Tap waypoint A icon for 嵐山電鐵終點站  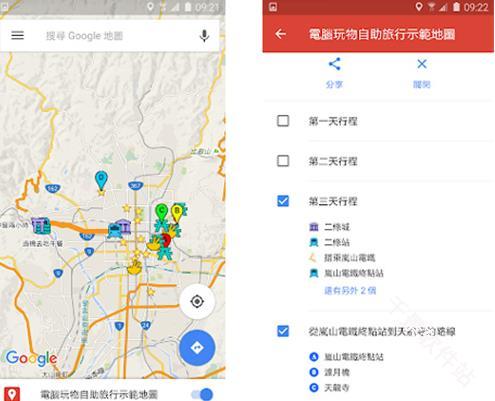[314, 357]
